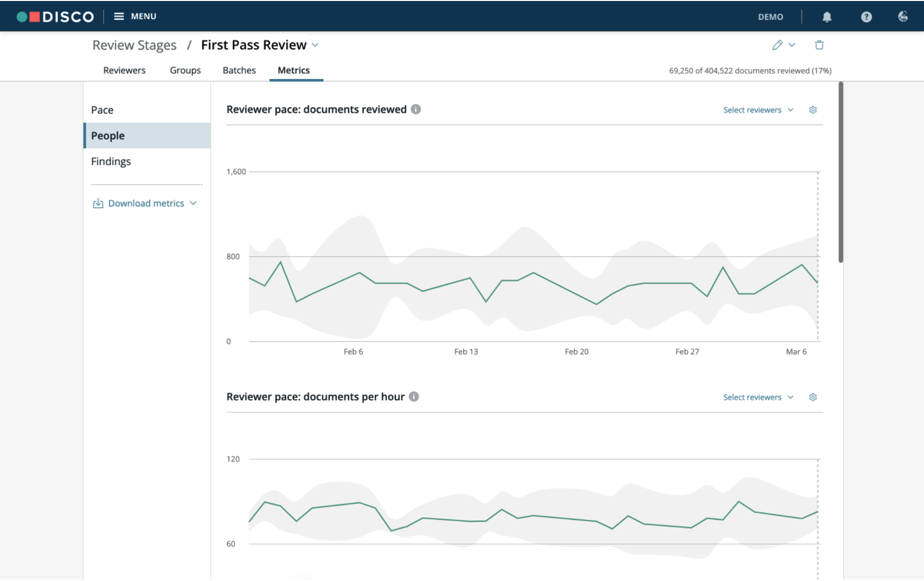Expand the First Pass Review stage dropdown
This screenshot has width=924, height=581.
click(315, 45)
